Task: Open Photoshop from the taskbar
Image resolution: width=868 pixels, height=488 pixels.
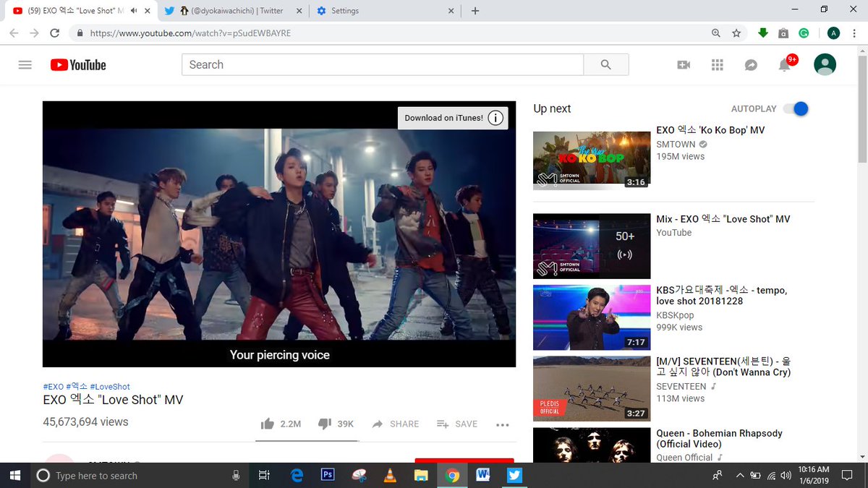Action: (328, 475)
